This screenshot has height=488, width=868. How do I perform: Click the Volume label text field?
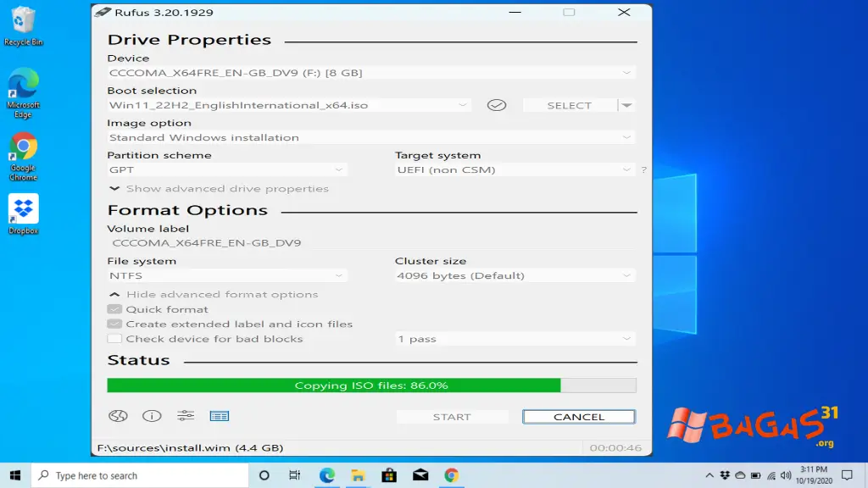coord(371,242)
